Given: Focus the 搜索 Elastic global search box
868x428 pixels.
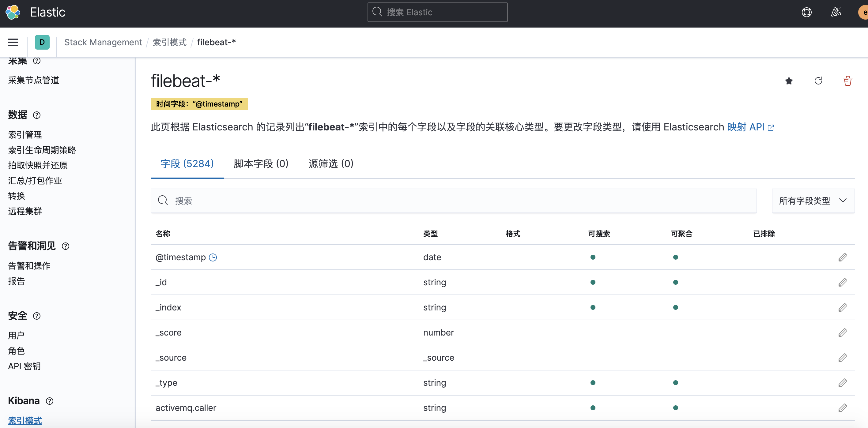Looking at the screenshot, I should click(437, 13).
